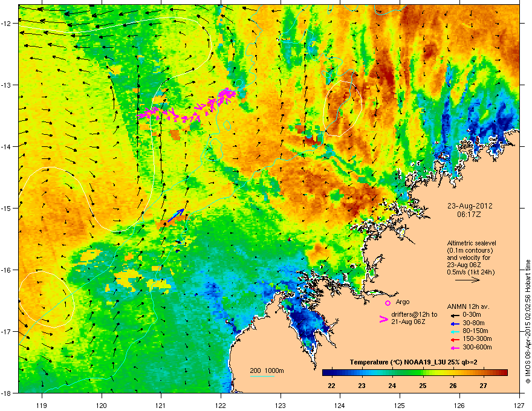Click the 22 label under the color bar
Image resolution: width=532 pixels, height=411 pixels.
point(331,386)
